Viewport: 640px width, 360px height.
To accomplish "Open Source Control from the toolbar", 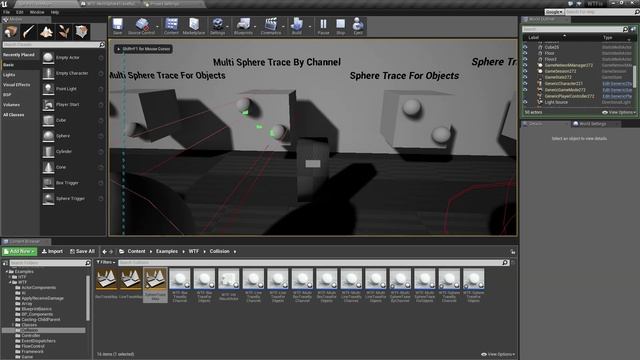I will tap(141, 26).
